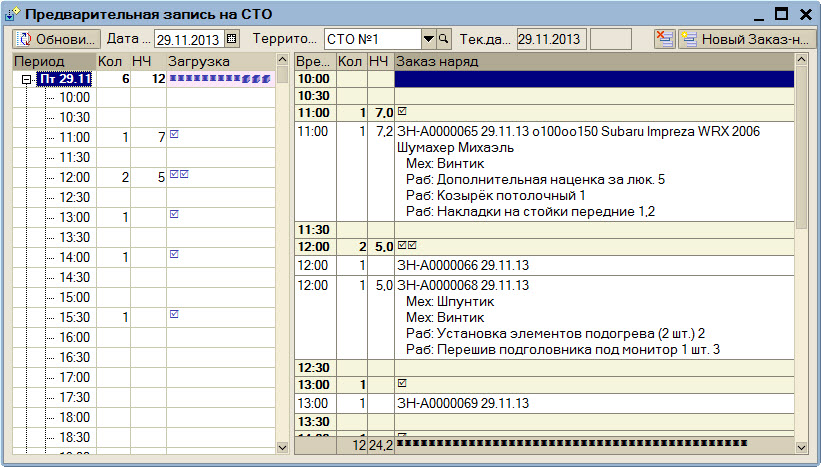821x467 pixels.
Task: Click the check mark in the bold 11:00 order row
Action: click(402, 111)
